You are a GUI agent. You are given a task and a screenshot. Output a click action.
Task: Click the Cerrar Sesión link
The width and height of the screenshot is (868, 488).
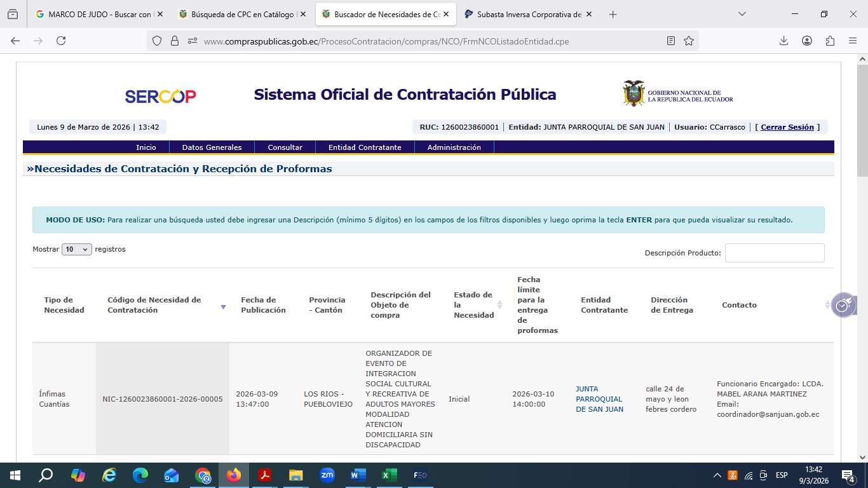(787, 127)
